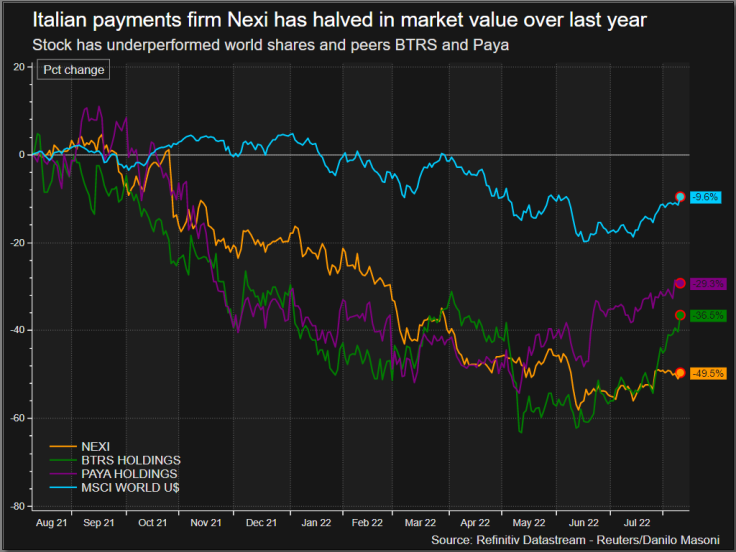Click the 'Feb 22' x-axis label
736x552 pixels.
[368, 522]
